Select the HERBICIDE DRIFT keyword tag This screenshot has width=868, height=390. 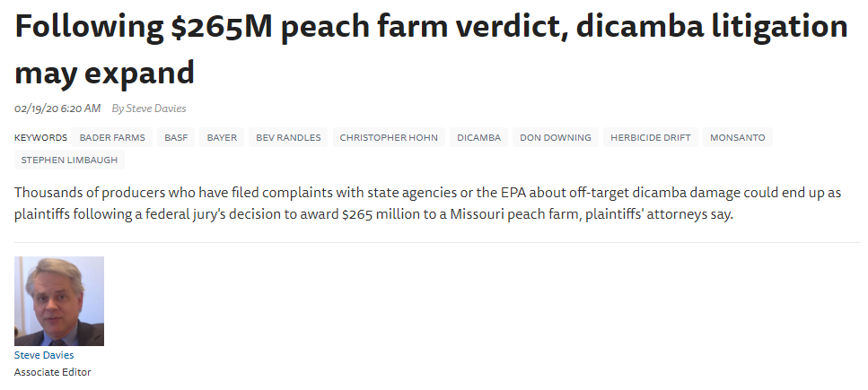[650, 138]
